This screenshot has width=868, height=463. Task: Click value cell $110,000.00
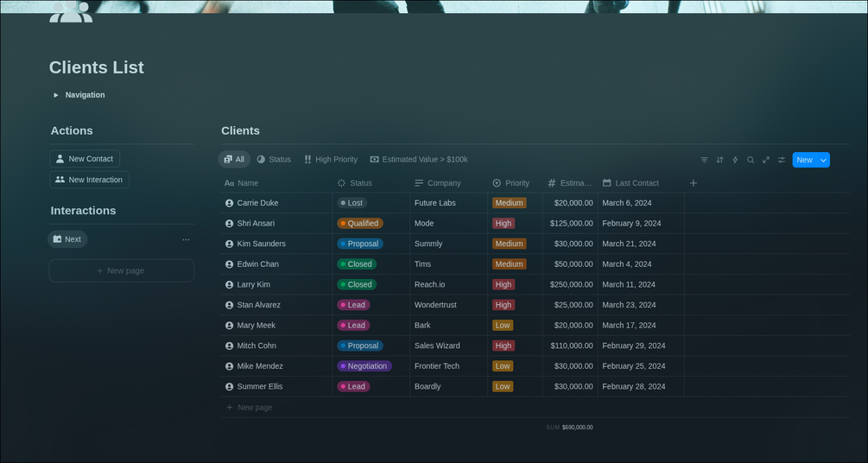(x=571, y=346)
